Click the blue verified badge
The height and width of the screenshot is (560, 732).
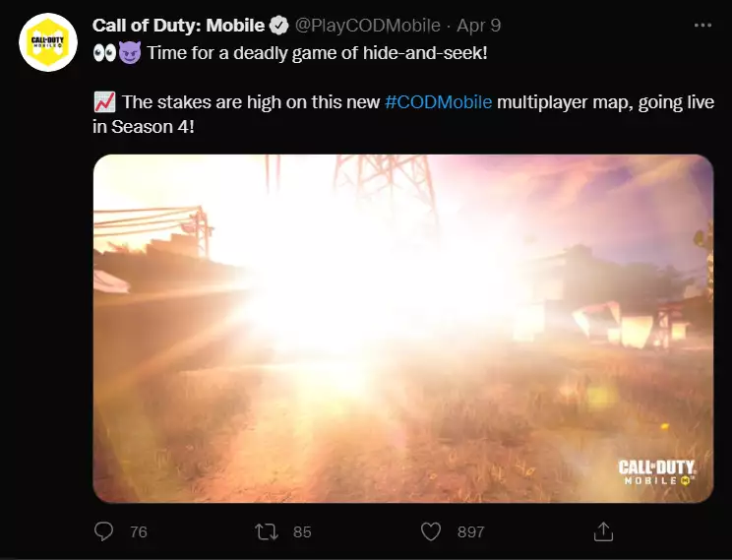(x=279, y=26)
